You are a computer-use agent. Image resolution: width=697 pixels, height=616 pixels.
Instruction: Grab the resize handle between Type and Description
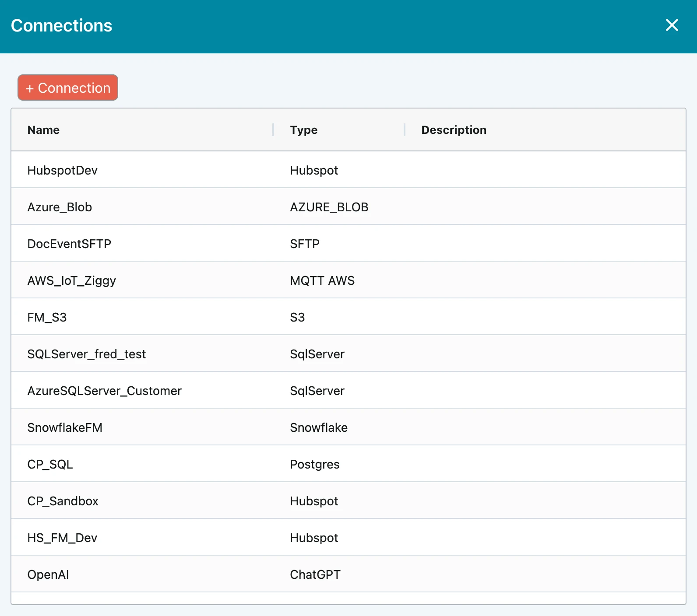pyautogui.click(x=405, y=130)
